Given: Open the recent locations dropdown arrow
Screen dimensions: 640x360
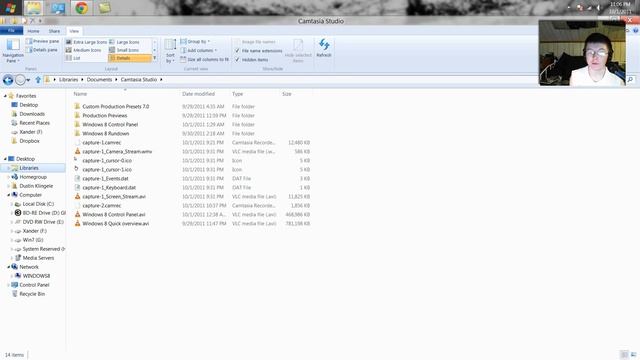Looking at the screenshot, I should click(28, 80).
